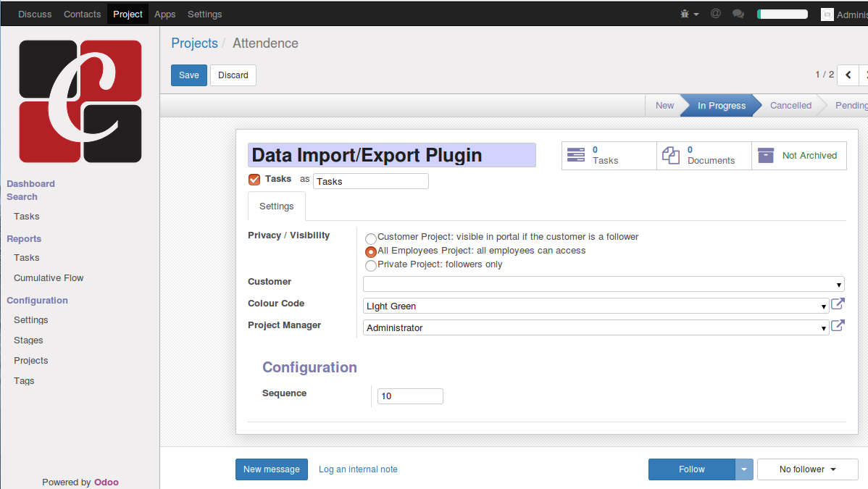The width and height of the screenshot is (868, 489).
Task: Open the Colour Code Light Green dropdown
Action: [596, 306]
